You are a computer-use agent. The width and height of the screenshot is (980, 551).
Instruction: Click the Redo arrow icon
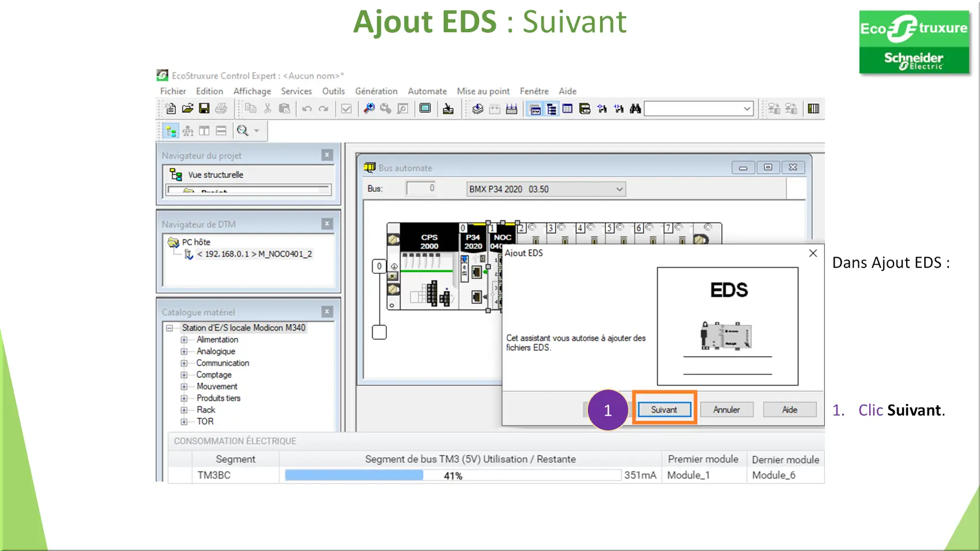click(323, 108)
